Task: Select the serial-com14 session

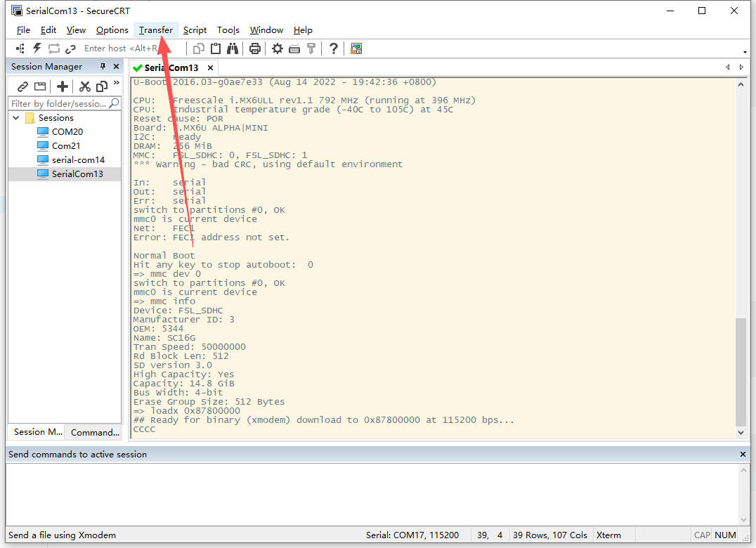Action: tap(78, 159)
